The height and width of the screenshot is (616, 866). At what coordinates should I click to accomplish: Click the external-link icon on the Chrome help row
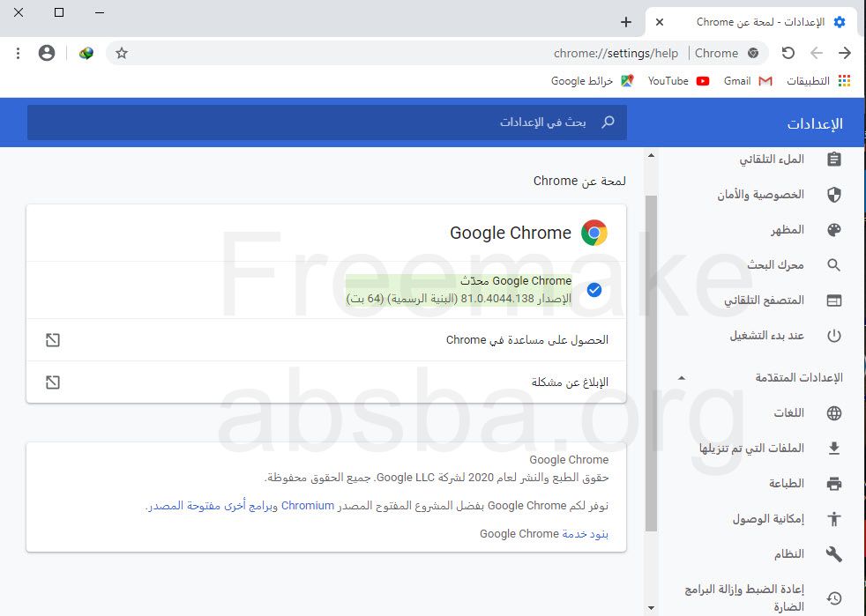coord(53,340)
